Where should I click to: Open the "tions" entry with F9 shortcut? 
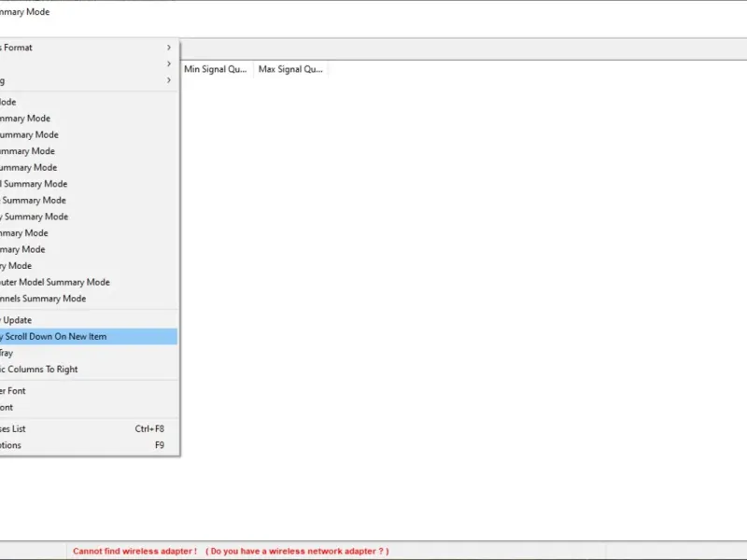point(89,445)
